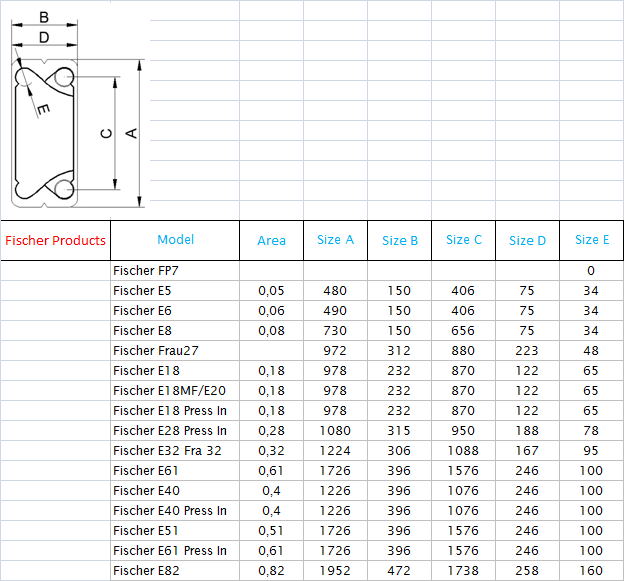This screenshot has height=581, width=624.
Task: Click the plate dimension diagram image
Action: 78,111
